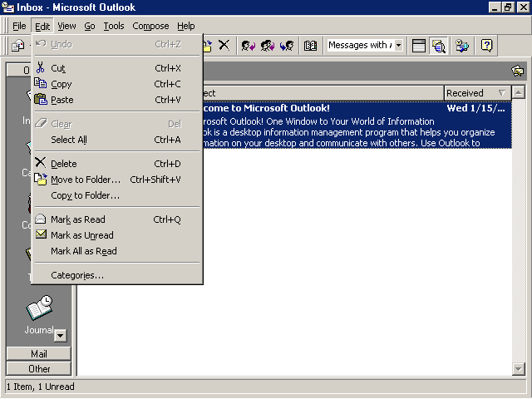Toggle the AutoPreview toolbar icon
This screenshot has height=399, width=532.
(x=438, y=45)
